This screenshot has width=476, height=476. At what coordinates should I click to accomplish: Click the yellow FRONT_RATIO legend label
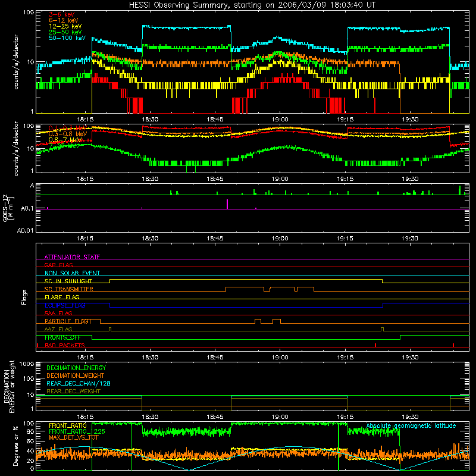68,425
